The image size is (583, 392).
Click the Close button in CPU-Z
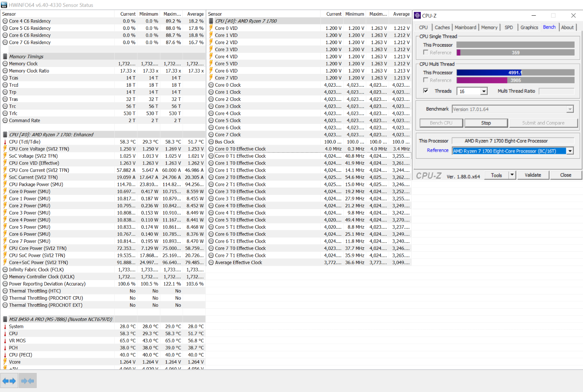[566, 175]
